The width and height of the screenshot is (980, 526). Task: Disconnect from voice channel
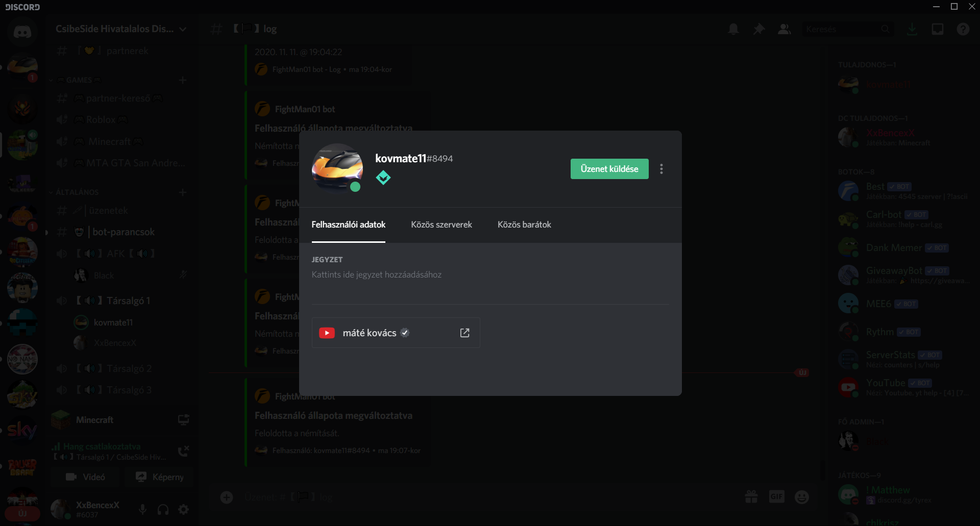[x=183, y=451]
